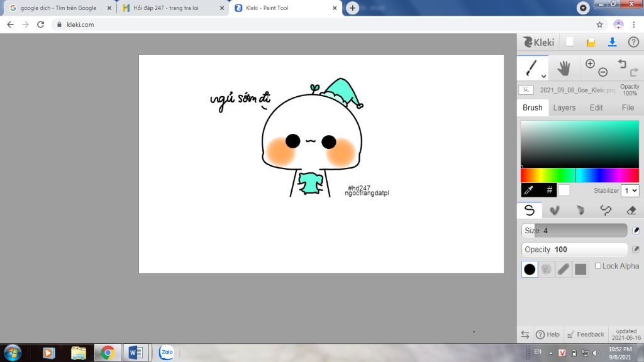Image resolution: width=644 pixels, height=362 pixels.
Task: Open a new browser tab
Action: (352, 8)
